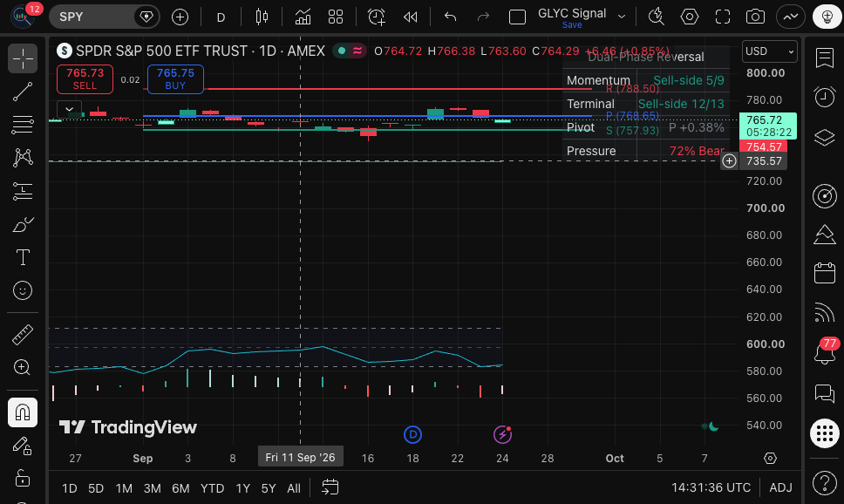Click the earnings lightning marker on timeline
The image size is (844, 504).
point(502,434)
